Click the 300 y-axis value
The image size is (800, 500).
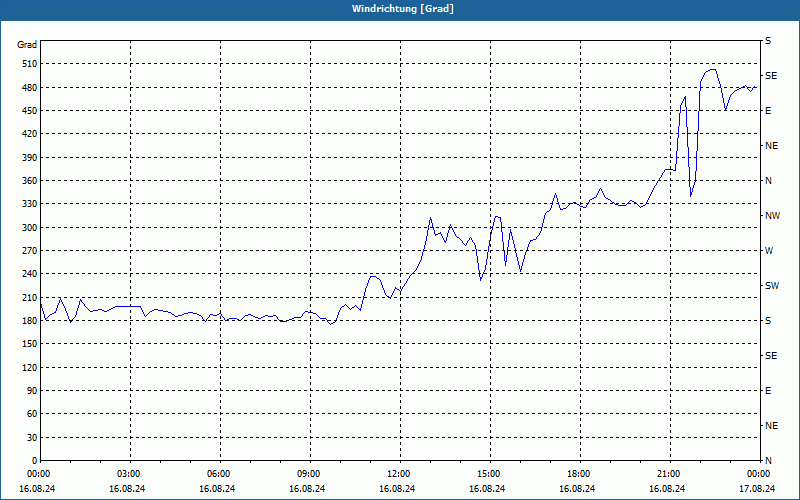(30, 228)
